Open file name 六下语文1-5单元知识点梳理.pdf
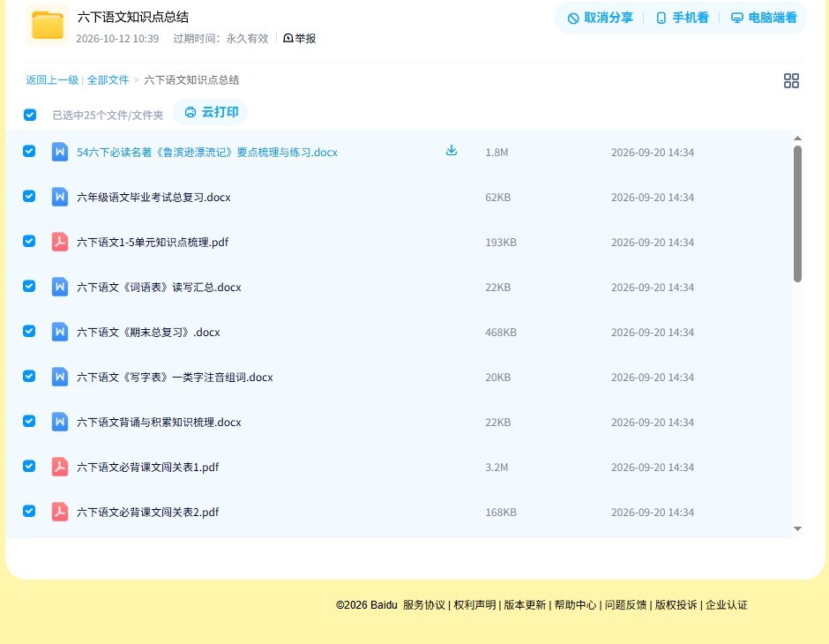This screenshot has width=829, height=644. click(153, 242)
